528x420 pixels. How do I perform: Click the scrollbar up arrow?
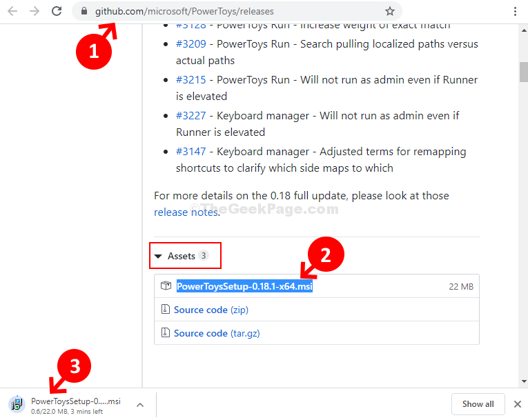point(524,30)
